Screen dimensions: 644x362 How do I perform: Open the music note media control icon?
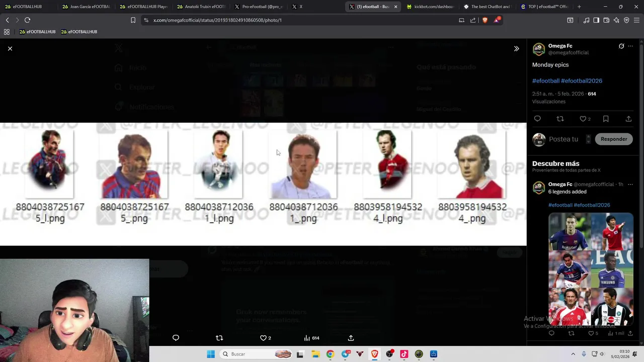[586, 20]
